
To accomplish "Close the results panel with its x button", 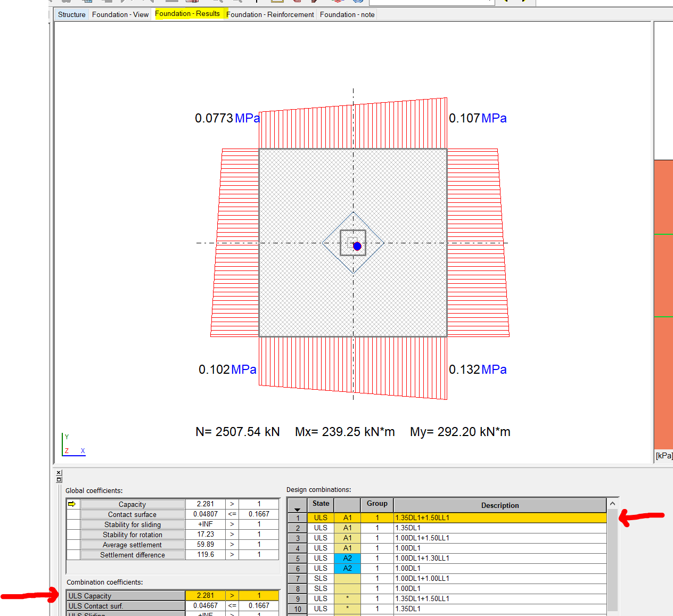I will [x=59, y=472].
